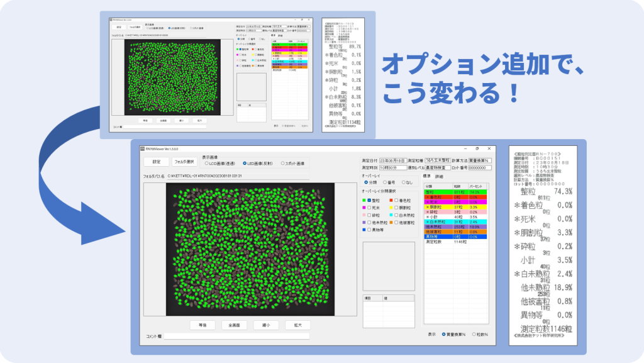Click the 拡大 button in larger window
644x363 pixels.
pyautogui.click(x=297, y=325)
